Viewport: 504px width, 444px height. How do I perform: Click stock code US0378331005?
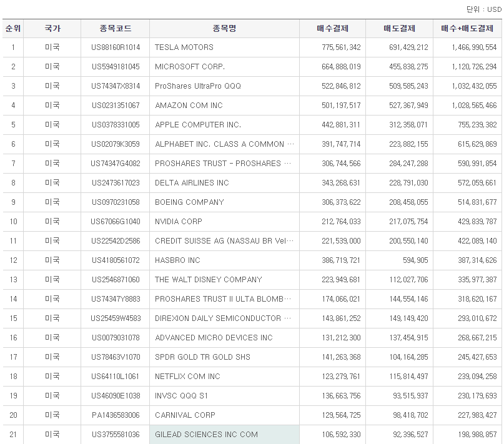tap(116, 124)
